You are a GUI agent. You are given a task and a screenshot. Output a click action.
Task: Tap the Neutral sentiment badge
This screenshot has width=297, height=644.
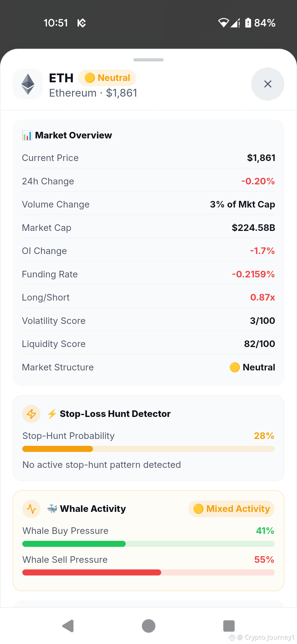(x=107, y=78)
